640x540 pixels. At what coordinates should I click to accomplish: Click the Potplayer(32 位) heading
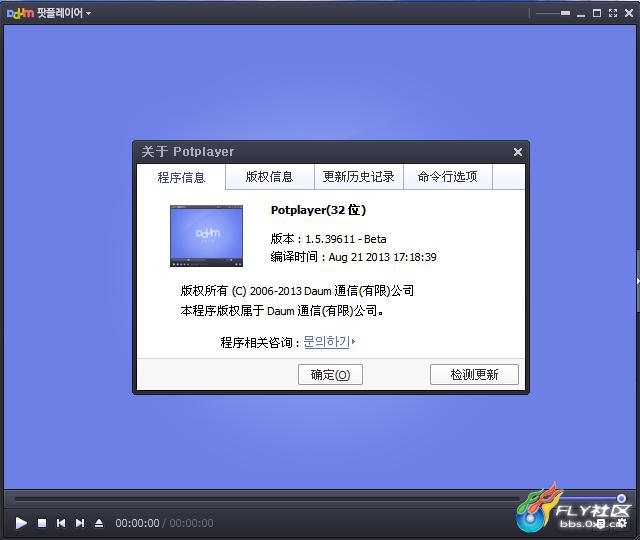coord(318,210)
